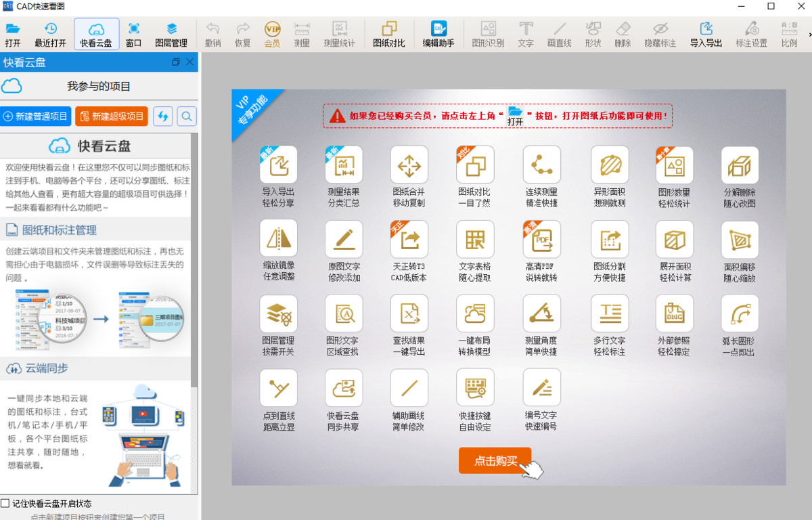Viewport: 812px width, 520px height.
Task: Click the 点击购买 purchase button
Action: pyautogui.click(x=495, y=460)
